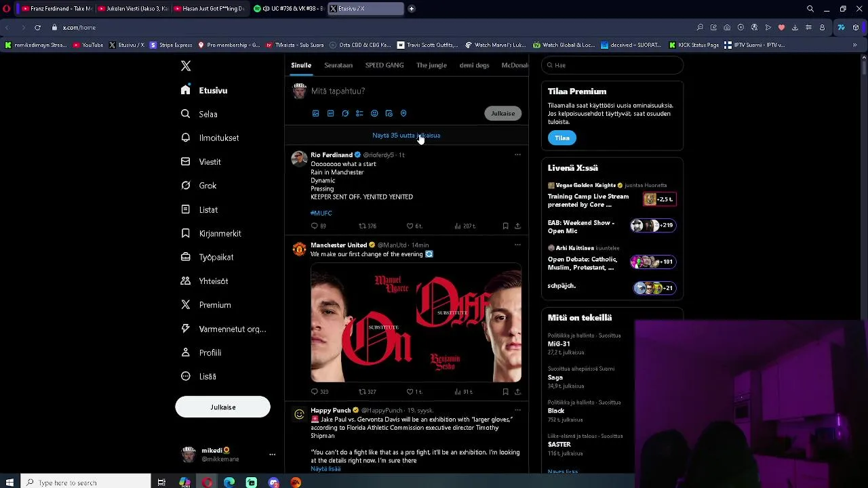
Task: Switch to Sinulle tab
Action: click(x=301, y=65)
